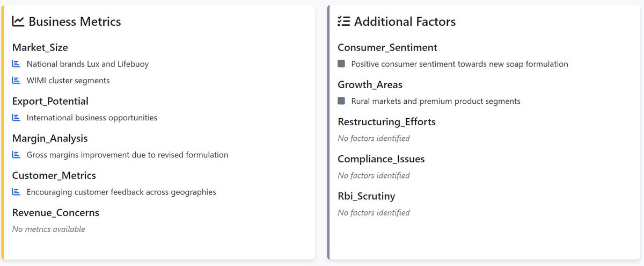Click the Consumer_Sentiment heading
The width and height of the screenshot is (644, 266).
coord(387,48)
